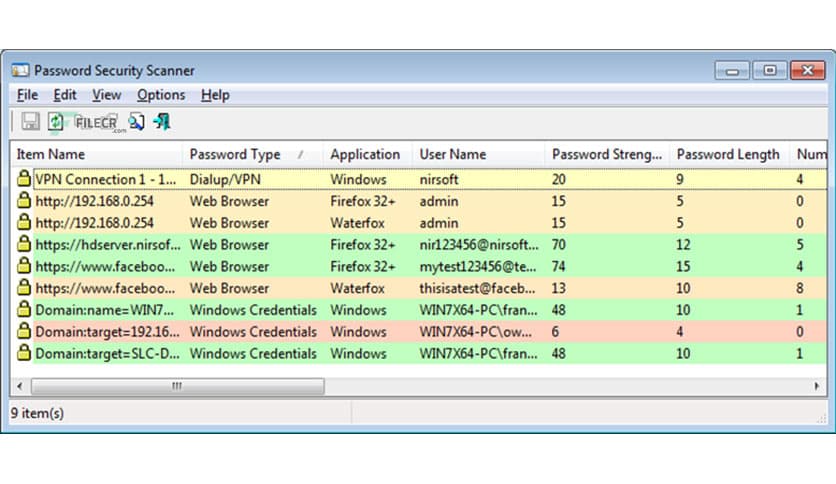Click password strength value '20'
This screenshot has height=484, width=836.
[x=559, y=179]
